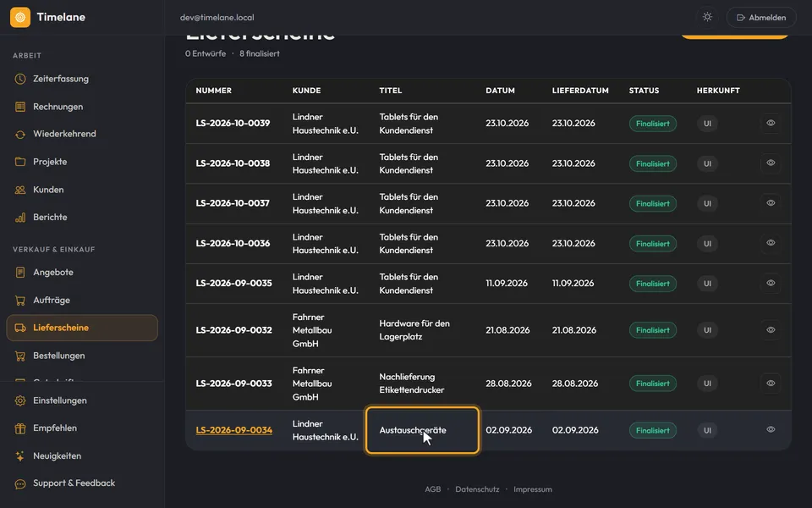Open Rechnungen in the sidebar
The image size is (812, 508).
point(82,107)
